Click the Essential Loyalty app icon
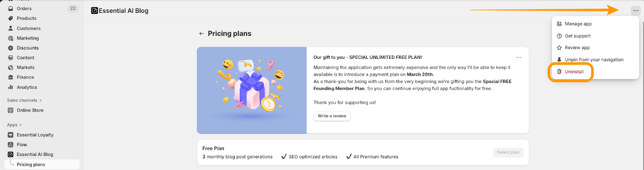The width and height of the screenshot is (644, 170). [11, 135]
